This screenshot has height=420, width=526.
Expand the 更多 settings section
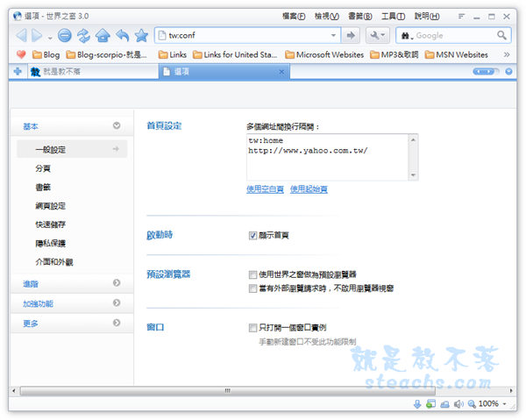tap(72, 324)
